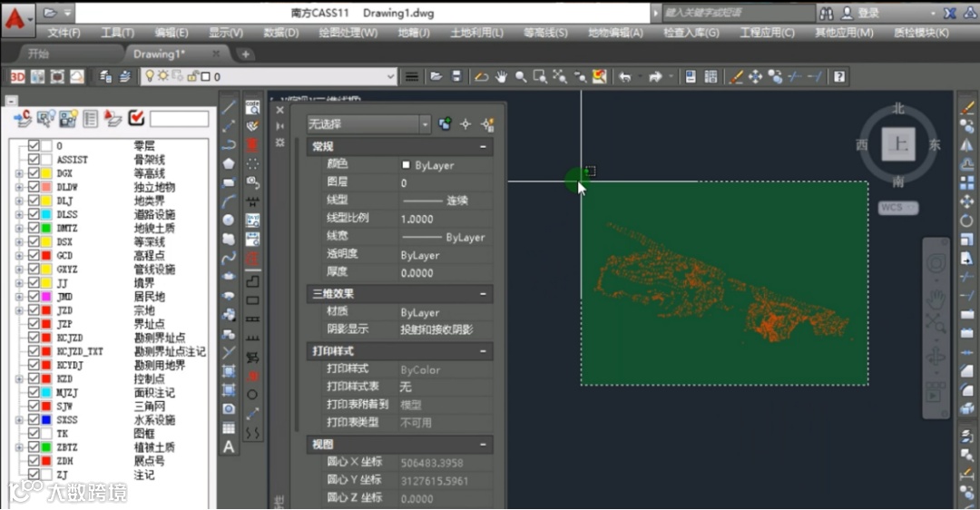Screen dimensions: 980x510
Task: Click the rectangle icon in second toolbar column
Action: coord(252,300)
